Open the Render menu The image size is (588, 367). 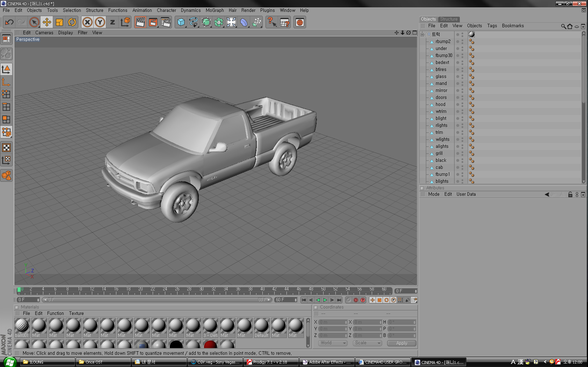(248, 10)
